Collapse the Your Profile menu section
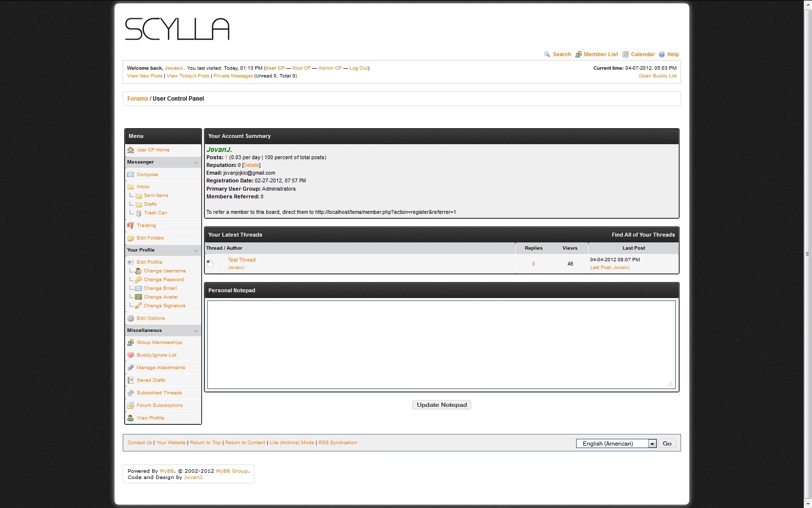Viewport: 812px width, 508px height. point(196,251)
